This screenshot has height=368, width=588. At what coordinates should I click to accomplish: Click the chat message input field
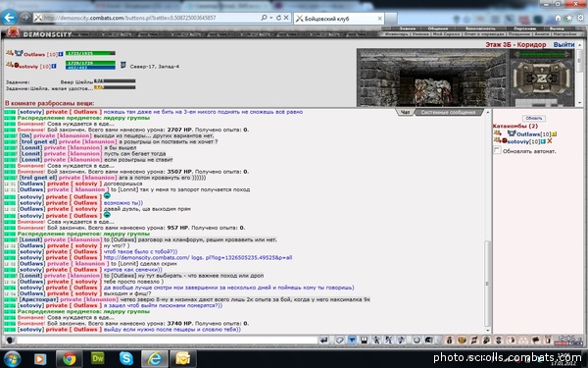coord(167,341)
